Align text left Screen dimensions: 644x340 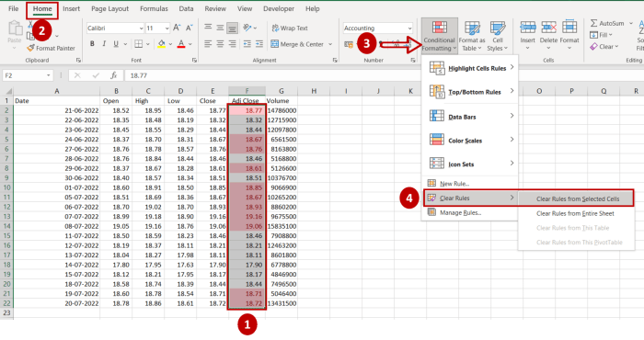click(x=208, y=44)
